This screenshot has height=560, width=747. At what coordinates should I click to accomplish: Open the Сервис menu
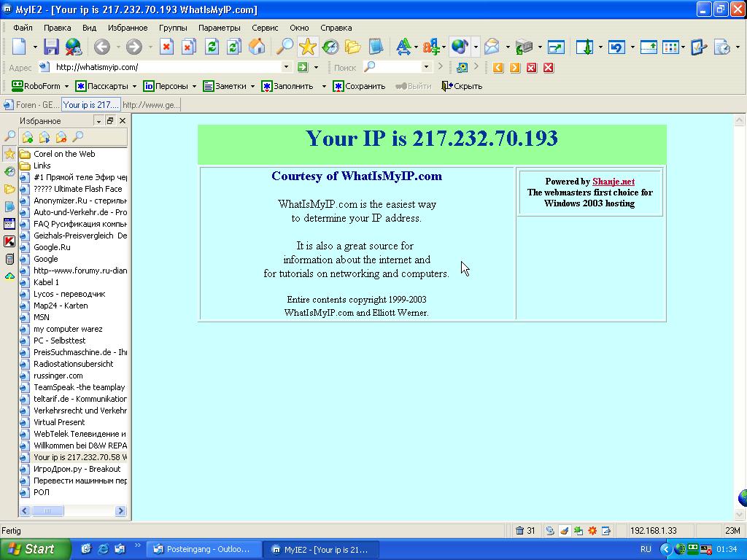[x=265, y=28]
